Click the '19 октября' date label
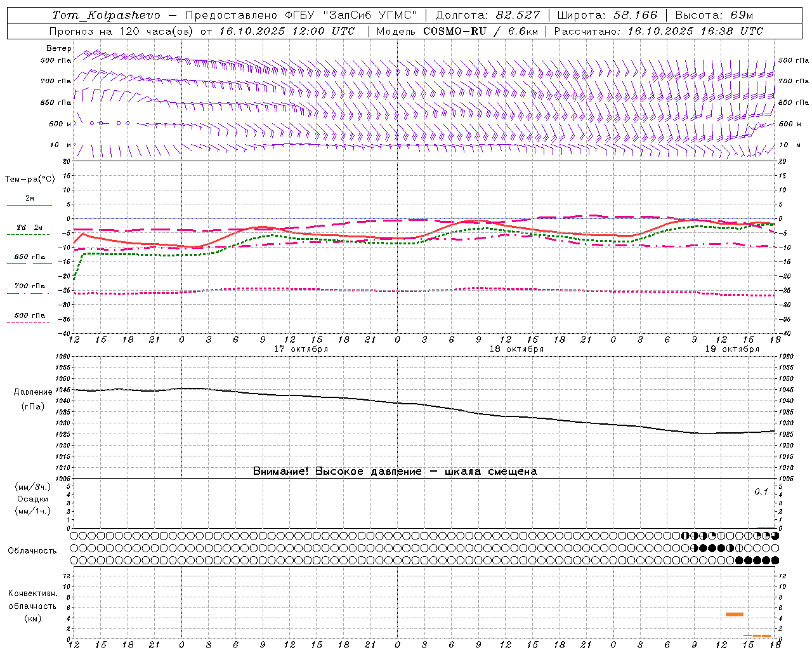 coord(732,349)
